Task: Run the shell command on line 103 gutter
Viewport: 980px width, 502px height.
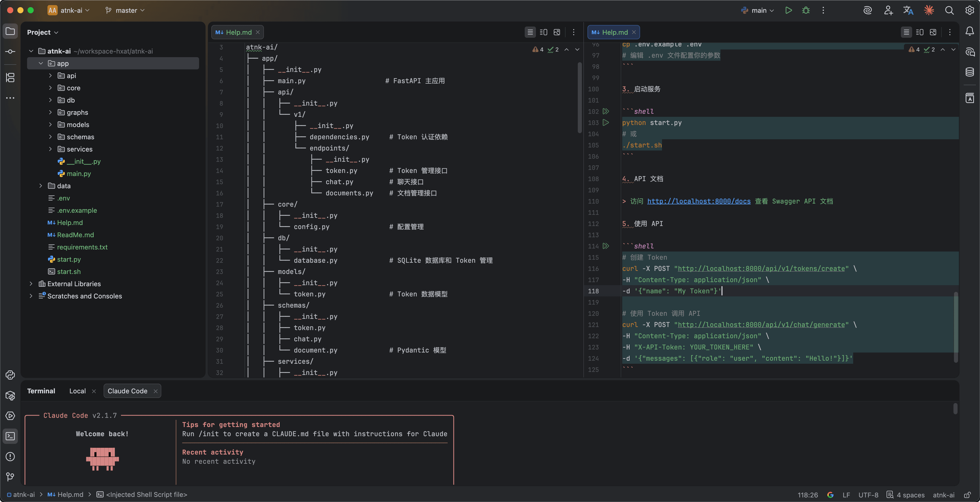Action: pos(606,122)
